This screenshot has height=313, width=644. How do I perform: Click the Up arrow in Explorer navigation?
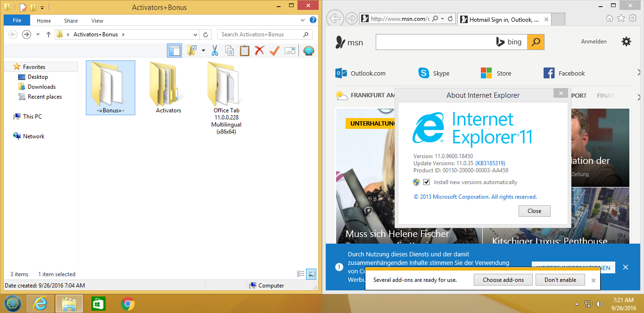[48, 34]
